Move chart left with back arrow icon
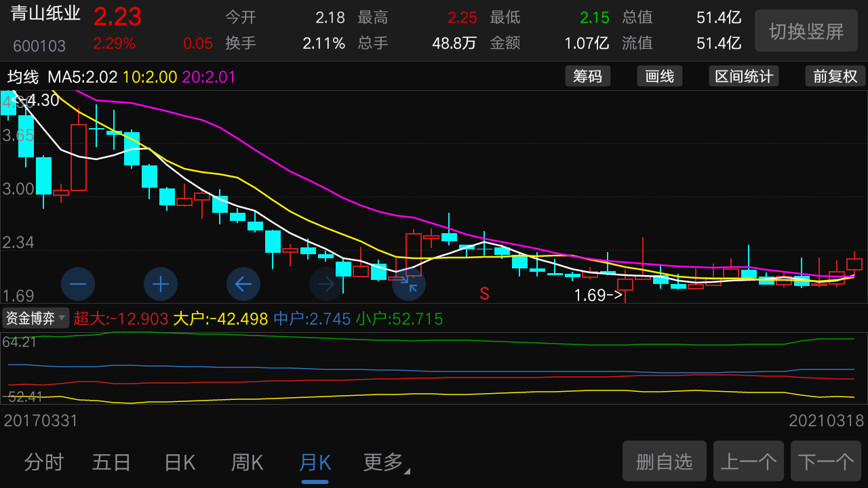 (243, 284)
